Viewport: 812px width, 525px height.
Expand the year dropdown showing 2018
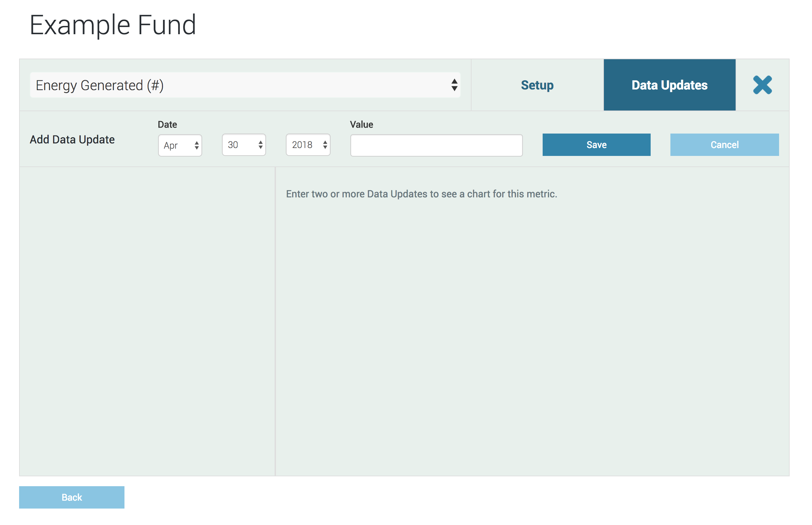point(304,145)
